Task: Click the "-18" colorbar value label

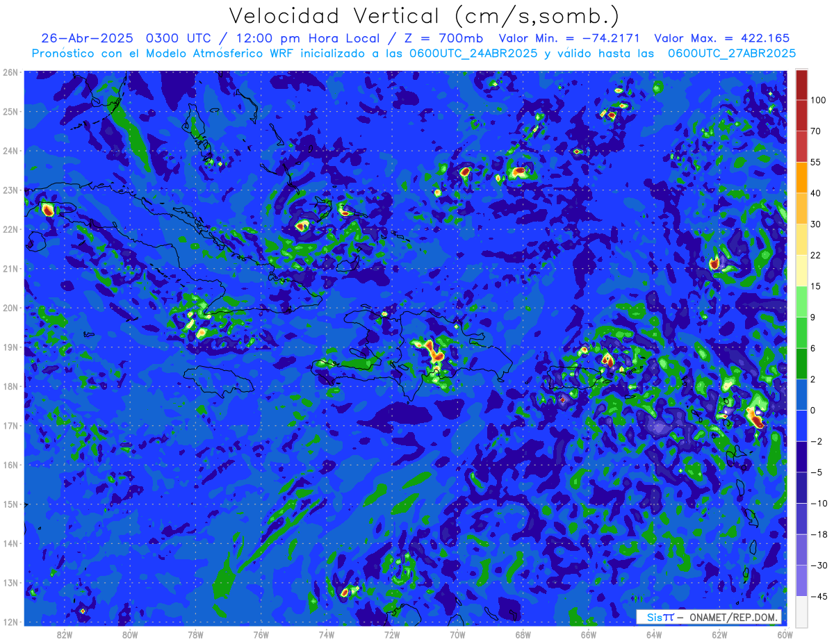Action: [x=818, y=534]
